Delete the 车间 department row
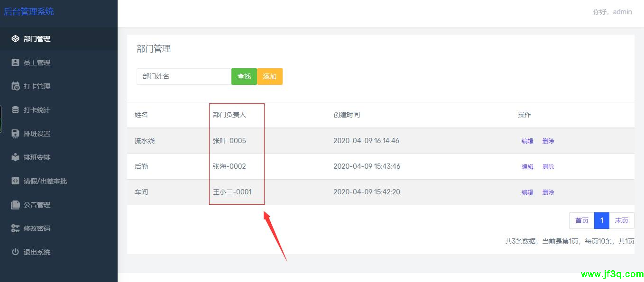 (x=548, y=192)
